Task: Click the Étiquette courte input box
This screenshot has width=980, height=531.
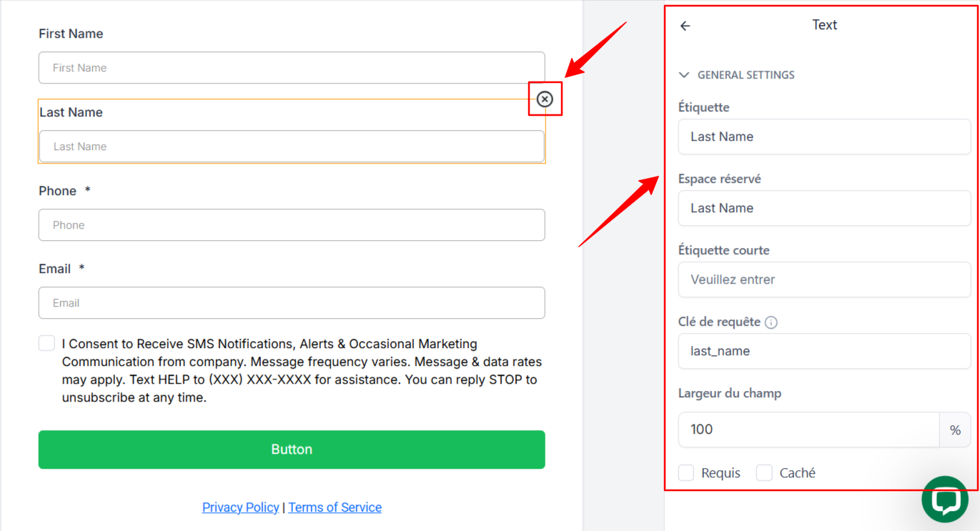Action: [824, 279]
